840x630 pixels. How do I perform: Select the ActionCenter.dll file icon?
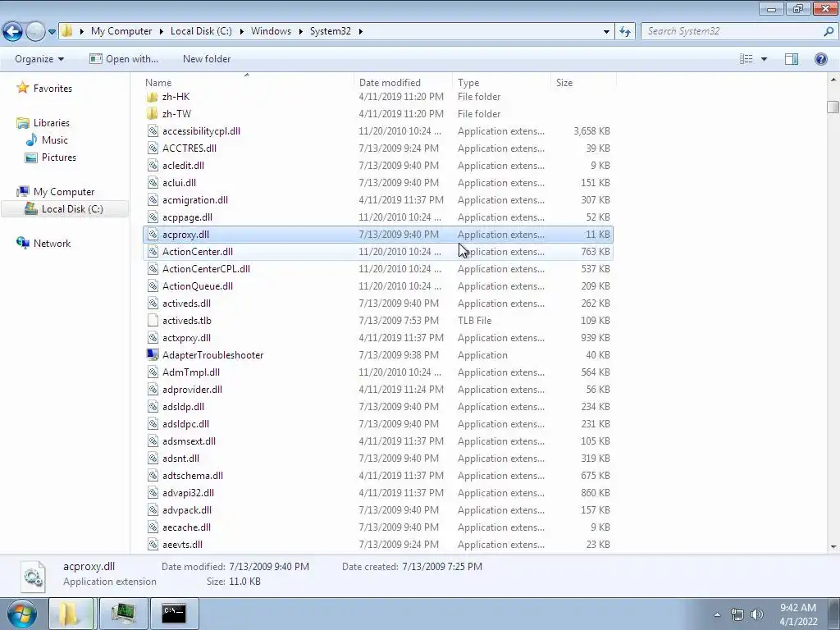tap(153, 252)
